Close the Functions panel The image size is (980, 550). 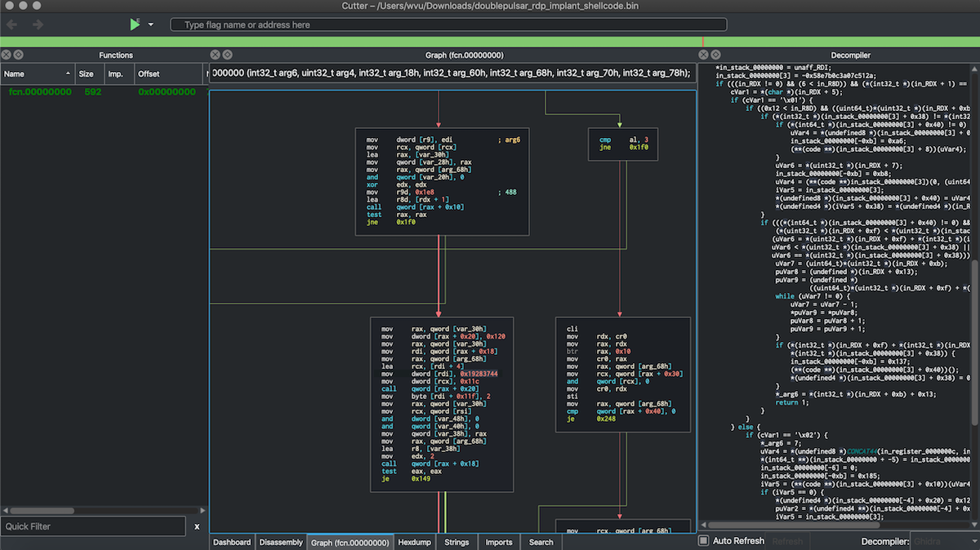(x=6, y=55)
